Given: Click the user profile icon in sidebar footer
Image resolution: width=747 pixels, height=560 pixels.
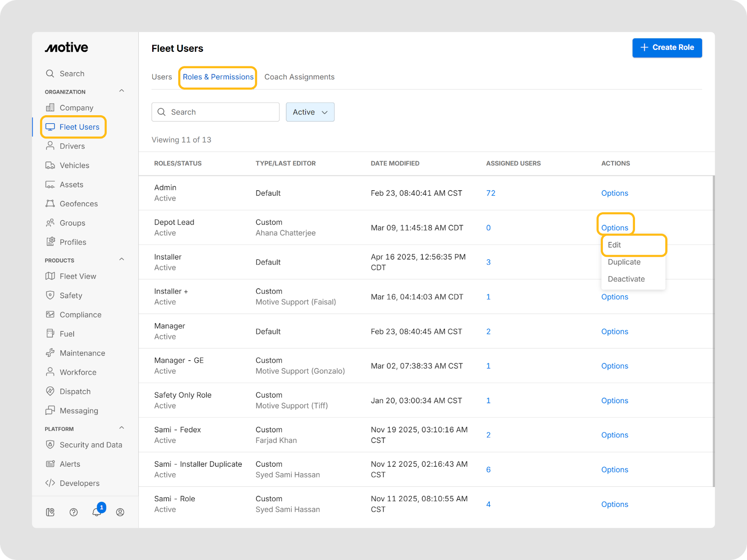Looking at the screenshot, I should point(120,512).
